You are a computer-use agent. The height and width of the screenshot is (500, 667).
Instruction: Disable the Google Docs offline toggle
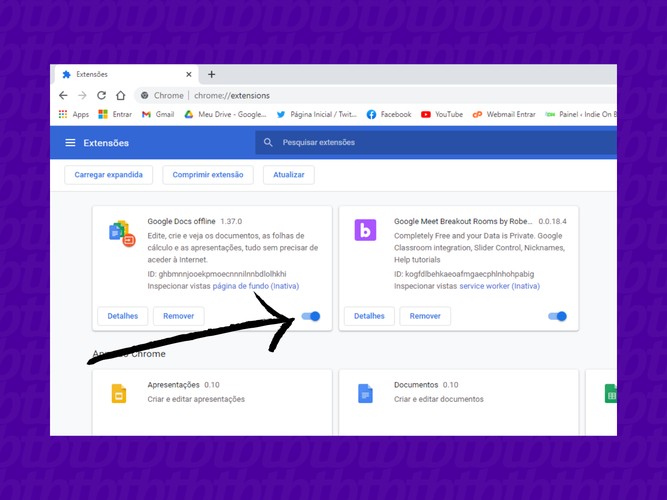pyautogui.click(x=311, y=316)
